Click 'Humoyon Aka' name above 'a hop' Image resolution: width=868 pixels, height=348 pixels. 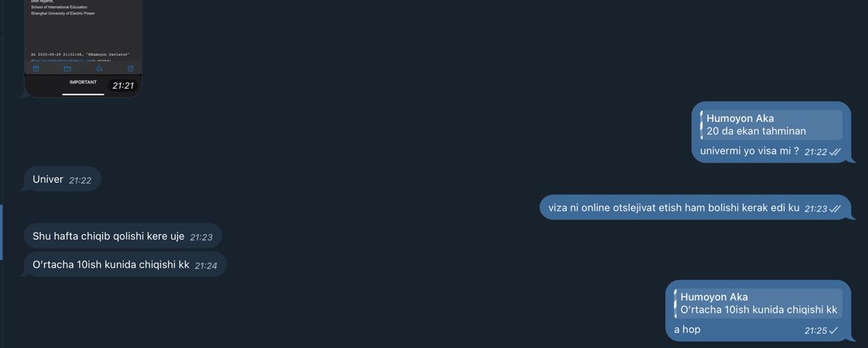(714, 296)
